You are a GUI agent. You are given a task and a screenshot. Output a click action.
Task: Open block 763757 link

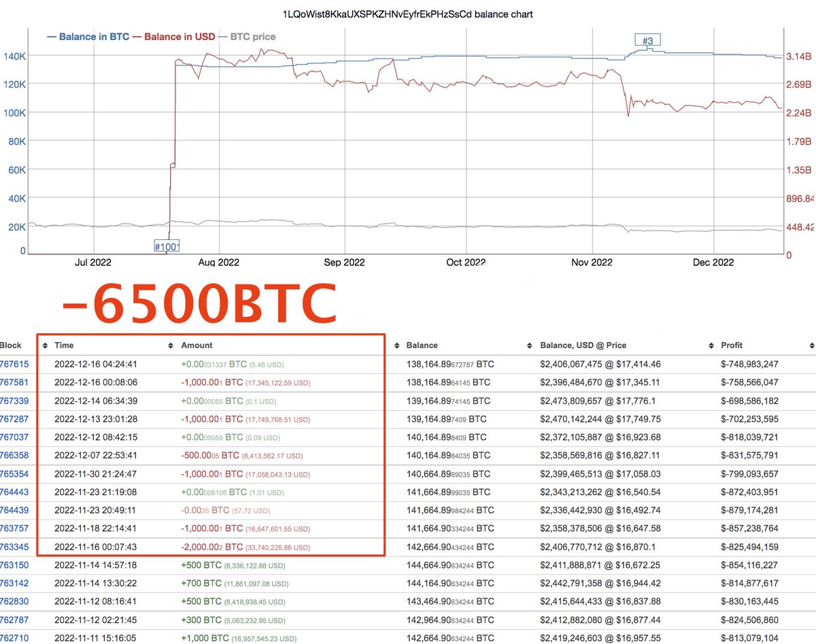14,528
